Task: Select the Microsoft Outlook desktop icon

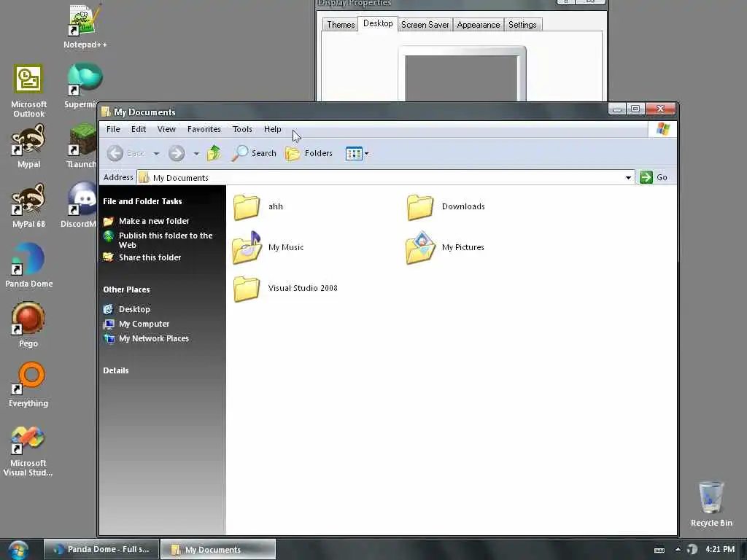Action: [28, 91]
